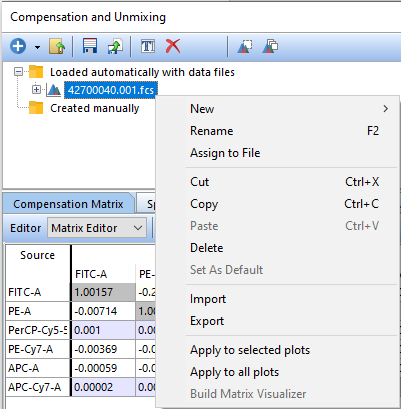Click the Rename text box toolbar icon

[x=148, y=46]
